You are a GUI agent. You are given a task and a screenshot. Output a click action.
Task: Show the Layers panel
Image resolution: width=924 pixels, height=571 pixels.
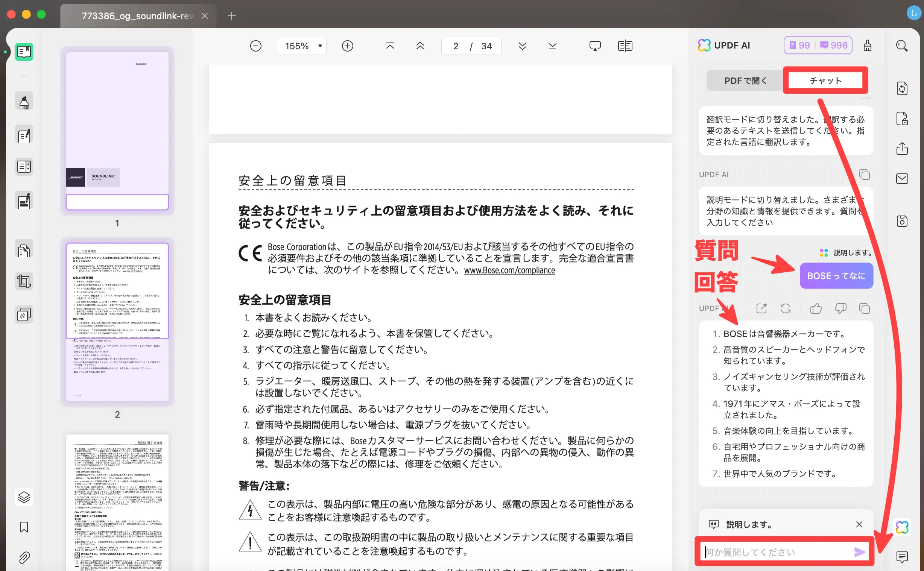click(x=24, y=497)
